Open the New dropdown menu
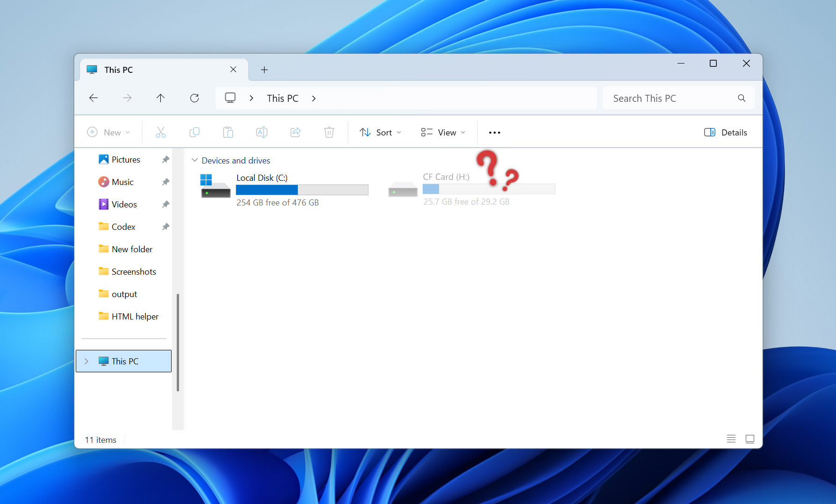The width and height of the screenshot is (836, 504). [108, 133]
